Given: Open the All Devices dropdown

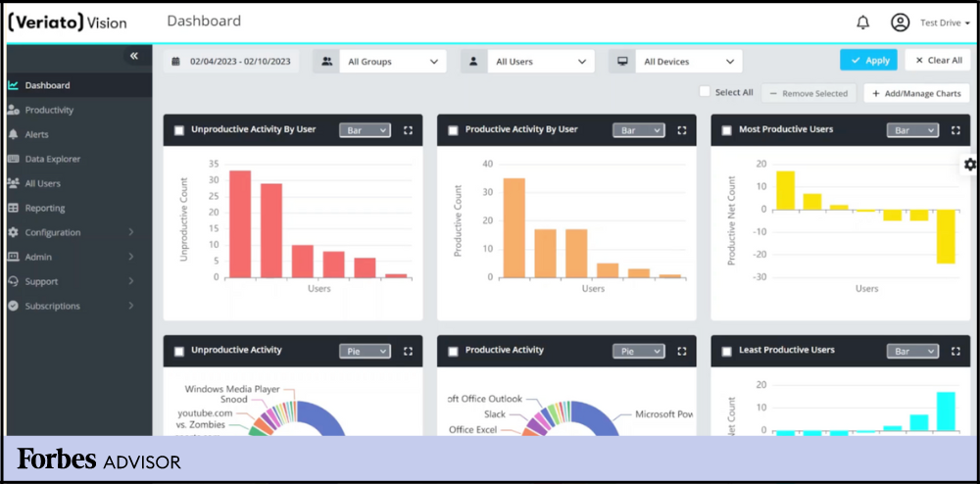Looking at the screenshot, I should [x=675, y=62].
